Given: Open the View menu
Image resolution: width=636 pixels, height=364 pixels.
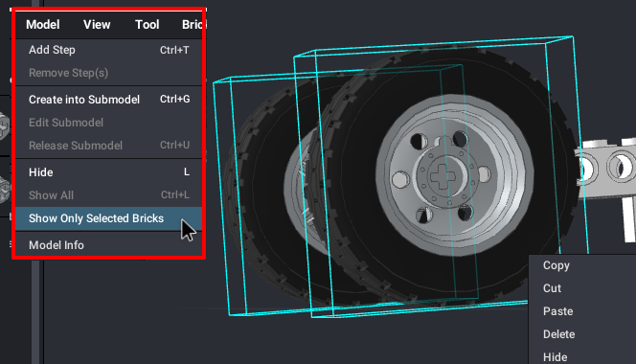Looking at the screenshot, I should 97,24.
